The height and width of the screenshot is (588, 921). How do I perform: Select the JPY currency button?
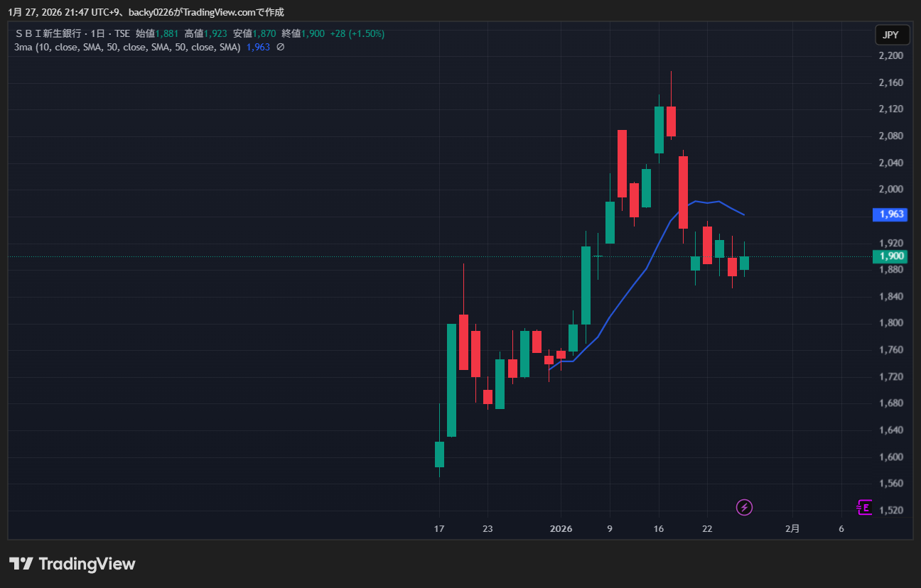pos(891,35)
